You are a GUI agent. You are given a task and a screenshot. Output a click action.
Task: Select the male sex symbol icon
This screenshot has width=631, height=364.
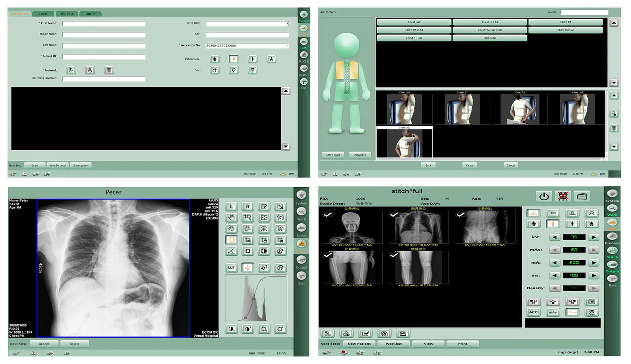(x=215, y=71)
